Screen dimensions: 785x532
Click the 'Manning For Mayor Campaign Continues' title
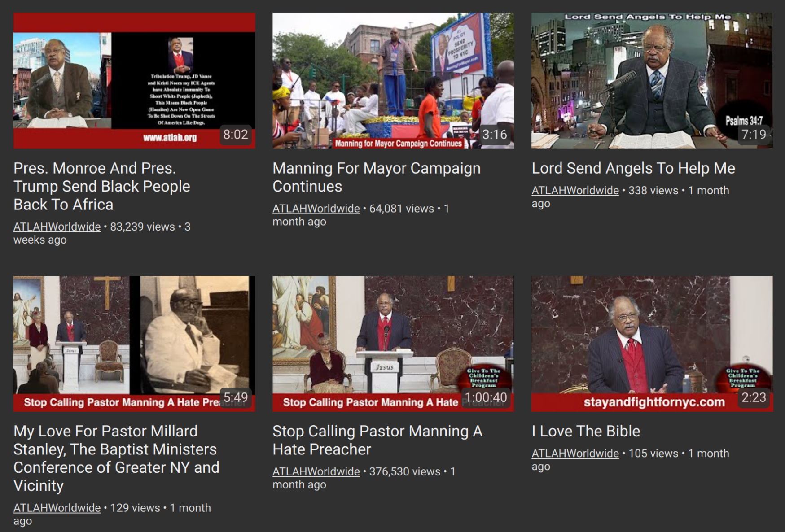pyautogui.click(x=376, y=177)
